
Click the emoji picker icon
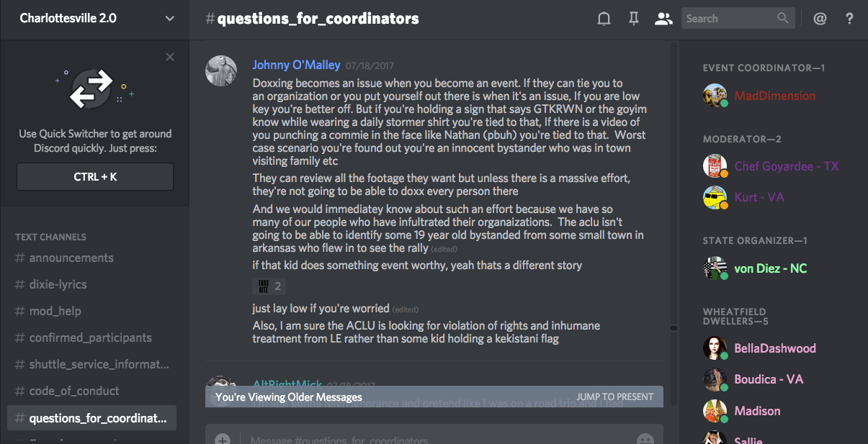pyautogui.click(x=645, y=438)
